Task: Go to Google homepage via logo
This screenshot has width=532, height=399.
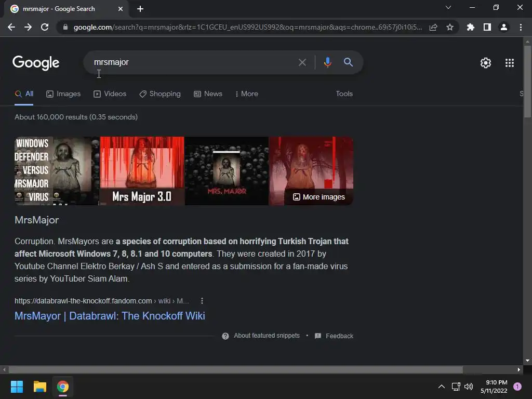Action: point(36,63)
